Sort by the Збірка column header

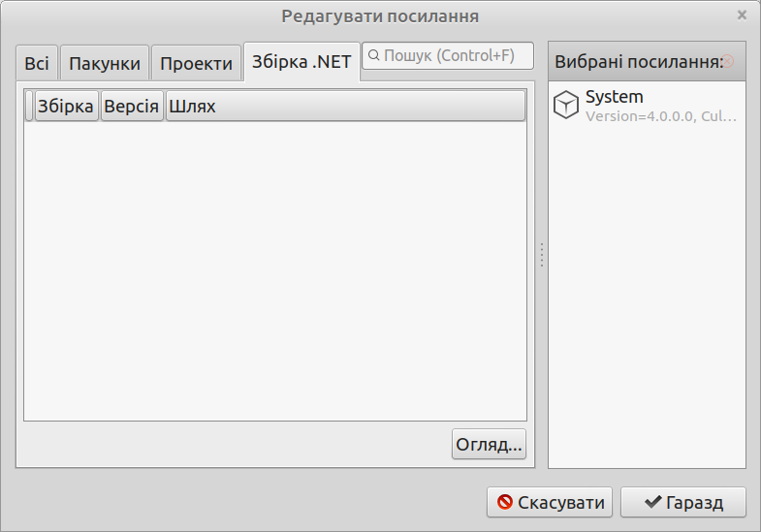click(x=67, y=106)
